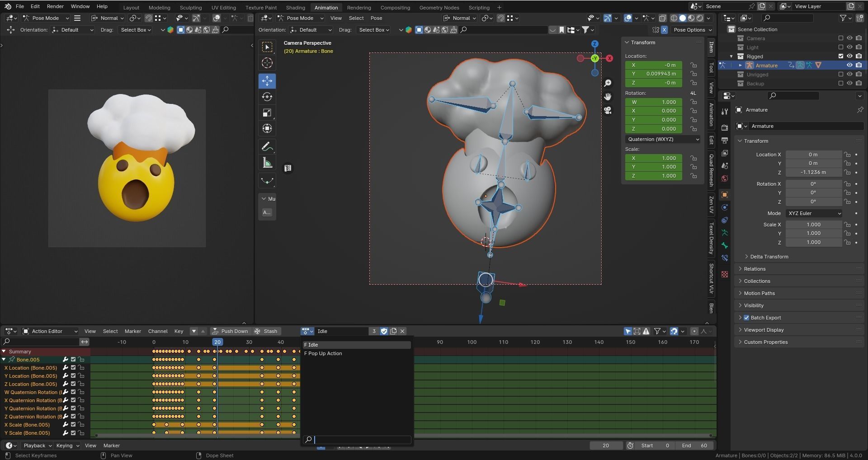Expand the Motion Paths panel
The height and width of the screenshot is (460, 868).
click(759, 293)
